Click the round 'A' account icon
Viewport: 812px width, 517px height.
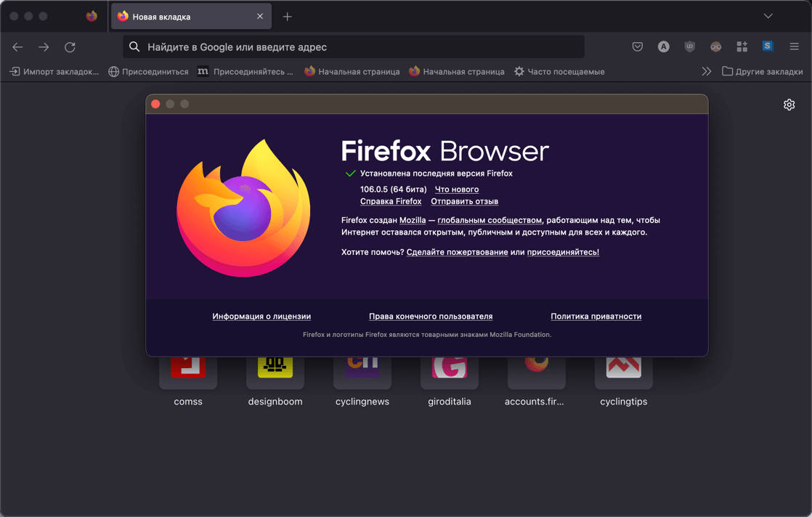coord(663,46)
